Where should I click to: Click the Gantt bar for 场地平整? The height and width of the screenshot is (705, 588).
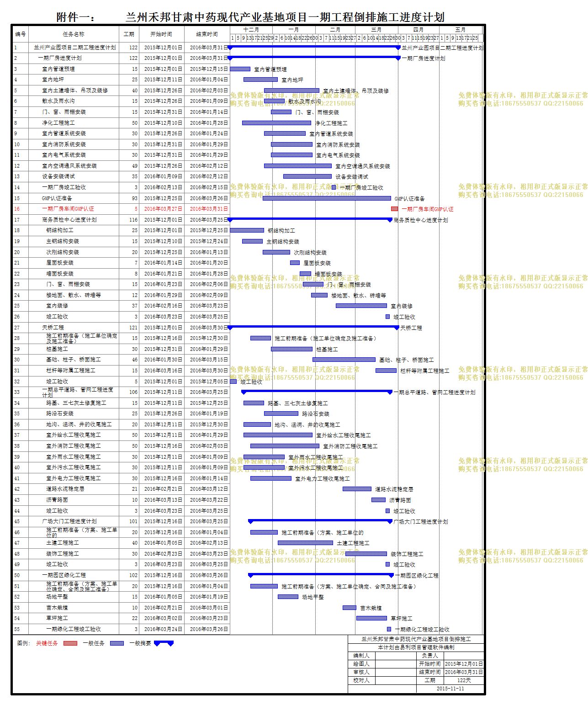click(288, 597)
